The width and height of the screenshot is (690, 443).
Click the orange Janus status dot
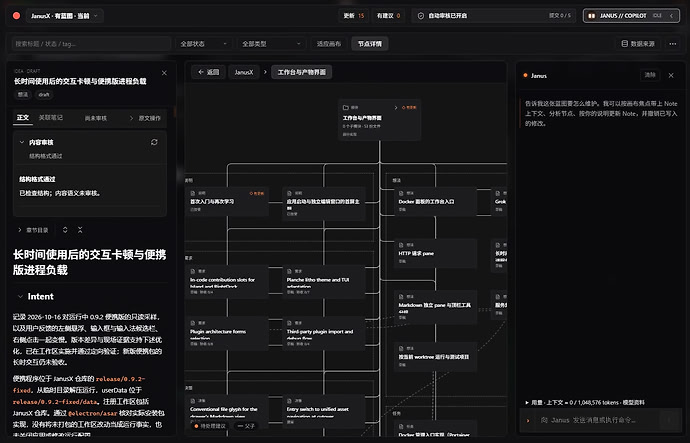pyautogui.click(x=525, y=75)
